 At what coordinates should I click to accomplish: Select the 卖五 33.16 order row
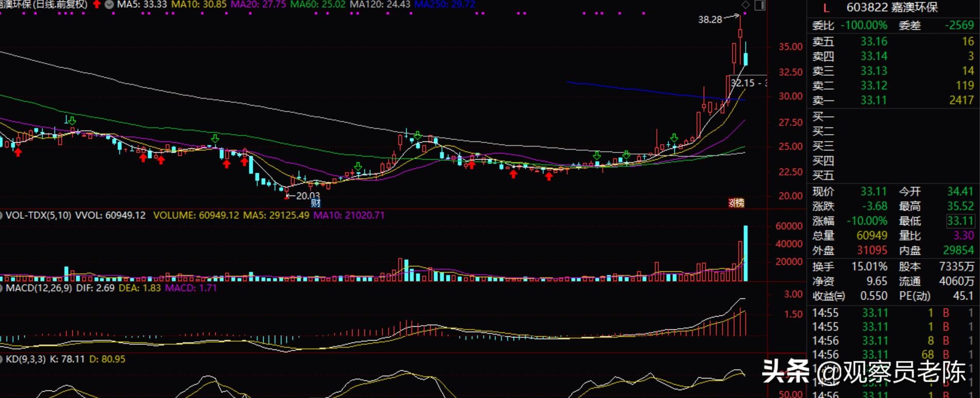point(893,41)
